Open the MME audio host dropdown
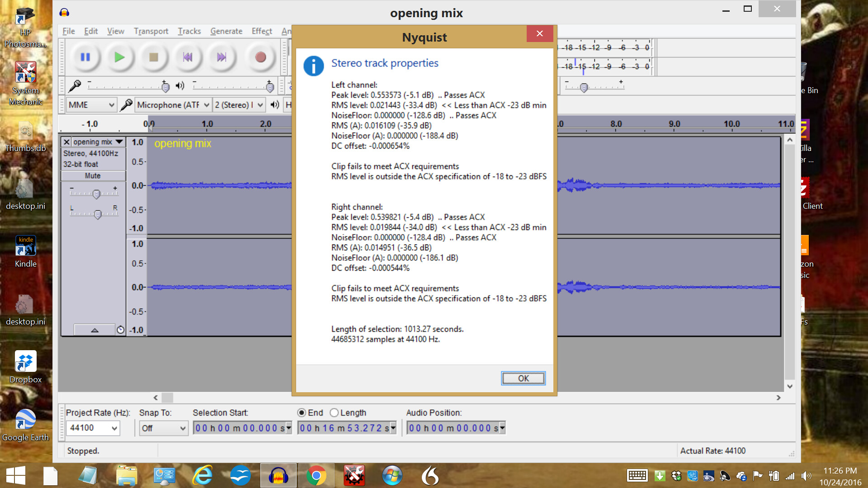Image resolution: width=868 pixels, height=488 pixels. 91,104
